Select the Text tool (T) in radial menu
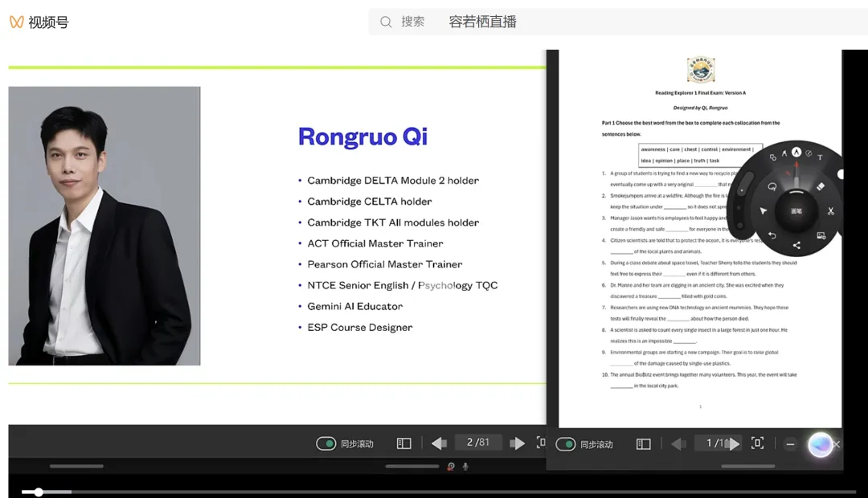The image size is (868, 498). click(x=820, y=157)
